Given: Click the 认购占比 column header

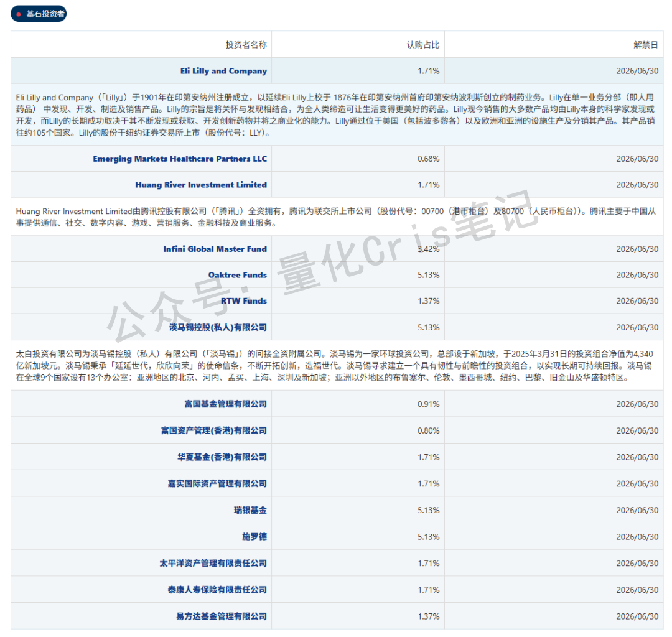Looking at the screenshot, I should click(x=424, y=44).
